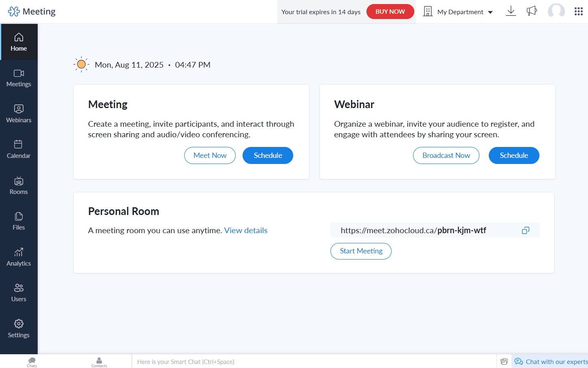588x368 pixels.
Task: Click the Meeting card heading
Action: tap(108, 104)
